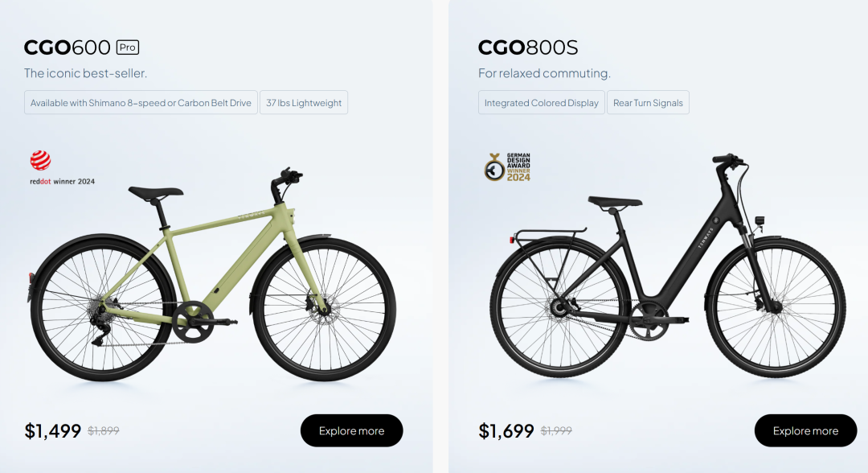This screenshot has height=473, width=868.
Task: Open Explore more for CGO600 Pro
Action: (351, 430)
